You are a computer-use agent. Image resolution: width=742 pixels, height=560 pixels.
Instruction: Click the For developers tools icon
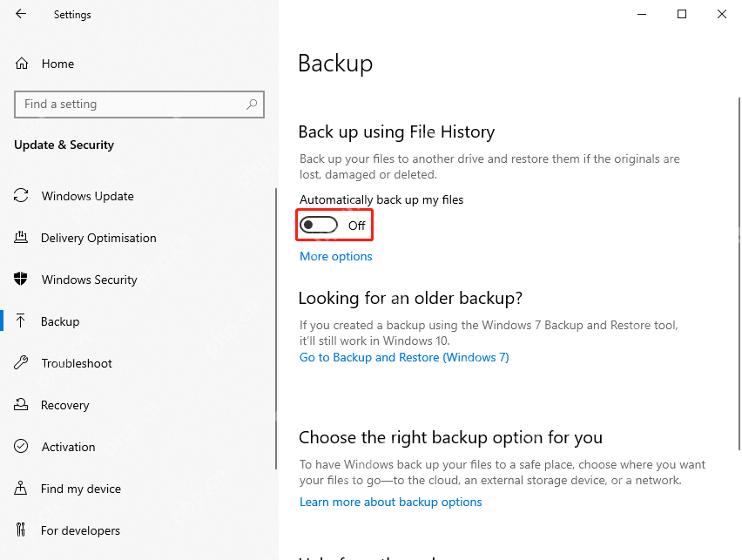tap(21, 530)
